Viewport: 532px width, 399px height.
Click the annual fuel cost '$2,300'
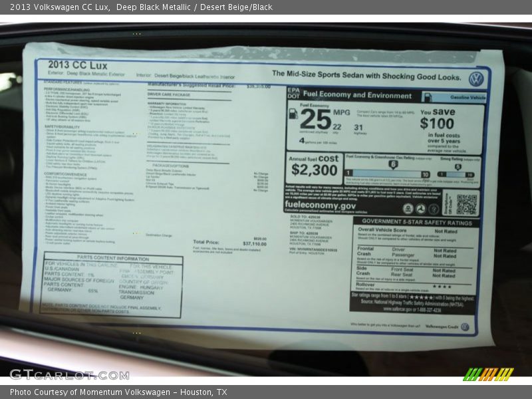point(314,170)
